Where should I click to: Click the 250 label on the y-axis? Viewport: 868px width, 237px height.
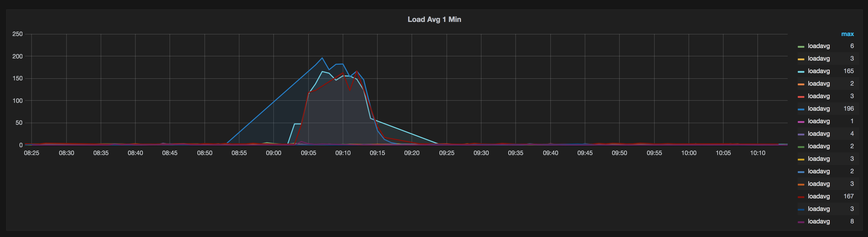[x=17, y=34]
